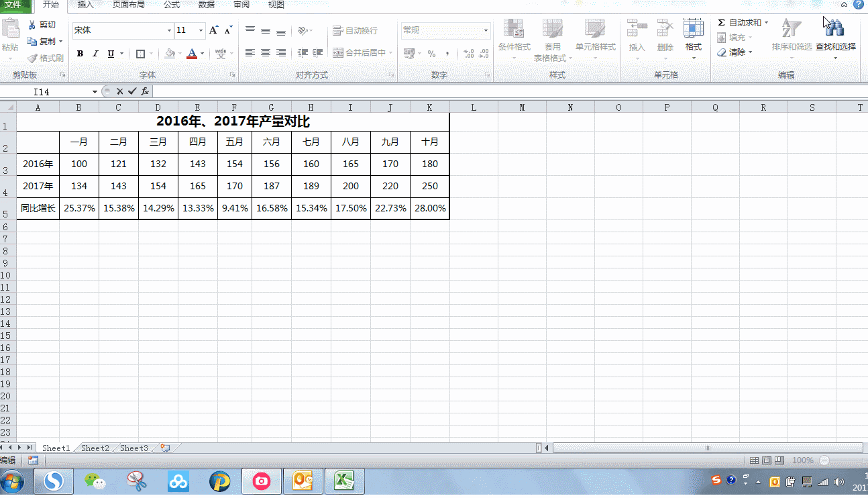
Task: Click the Delete cells (删除) icon
Action: tap(665, 28)
